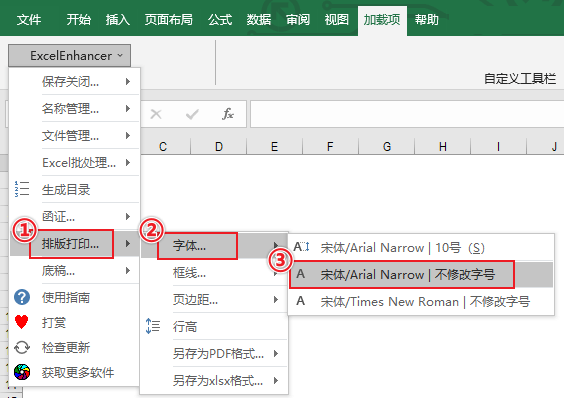The width and height of the screenshot is (564, 398).
Task: Select 另存为PDF格式... submenu item
Action: pyautogui.click(x=214, y=353)
